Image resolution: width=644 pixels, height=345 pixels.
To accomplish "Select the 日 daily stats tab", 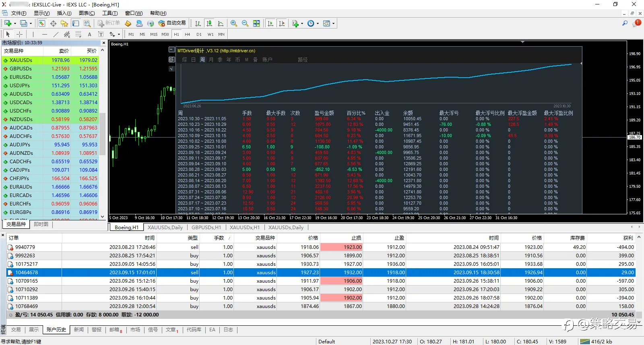I will coord(193,60).
